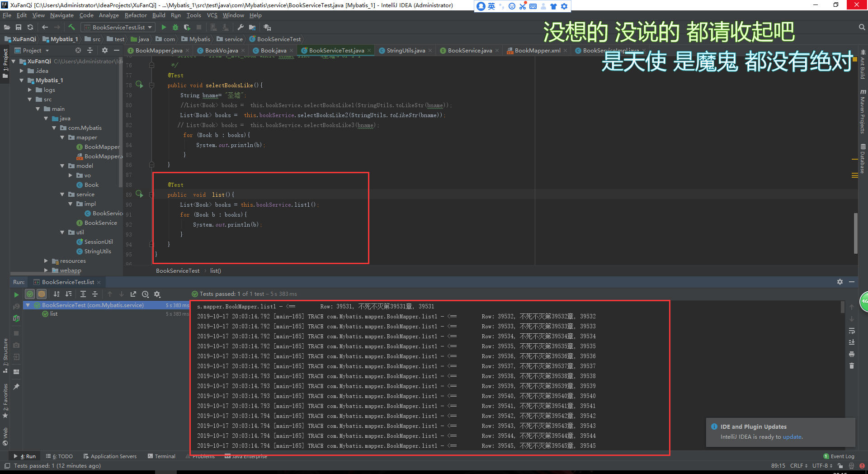The width and height of the screenshot is (868, 474).
Task: Open the run configuration dropdown BookServiceTest.list
Action: pos(118,28)
